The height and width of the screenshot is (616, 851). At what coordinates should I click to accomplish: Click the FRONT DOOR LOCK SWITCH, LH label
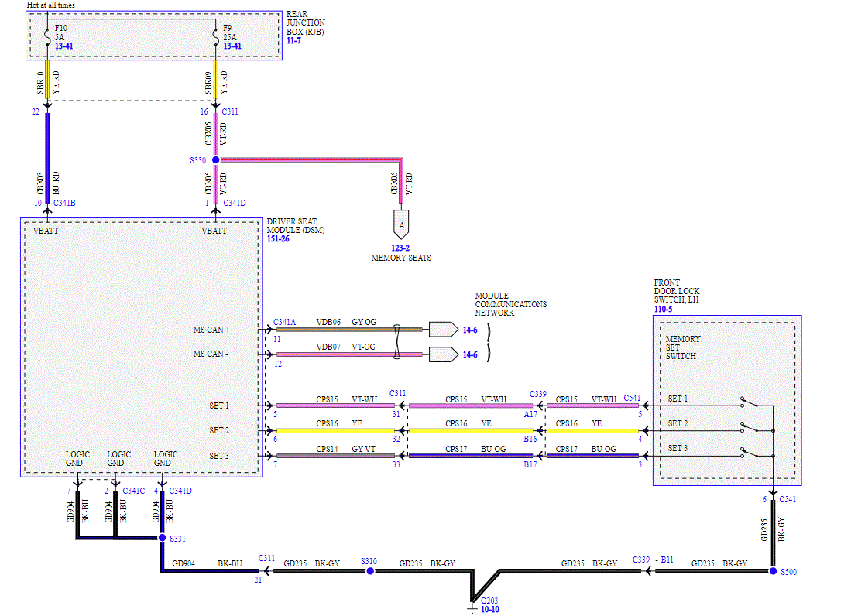(677, 291)
